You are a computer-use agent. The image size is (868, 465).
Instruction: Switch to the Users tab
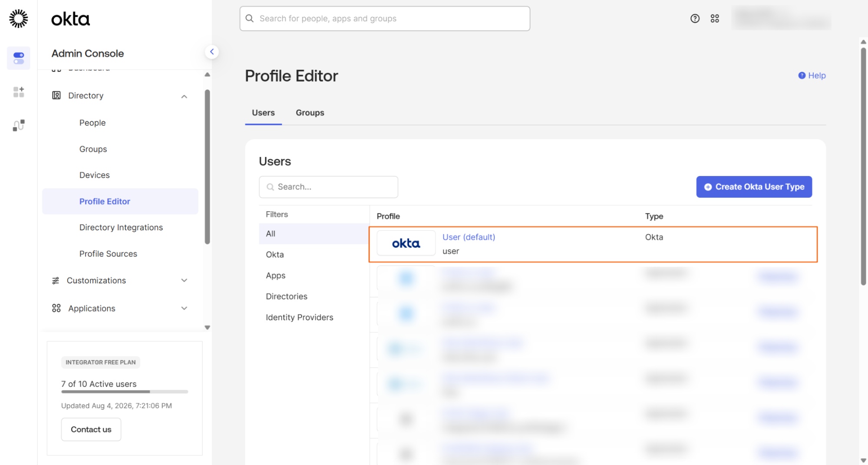pos(263,113)
